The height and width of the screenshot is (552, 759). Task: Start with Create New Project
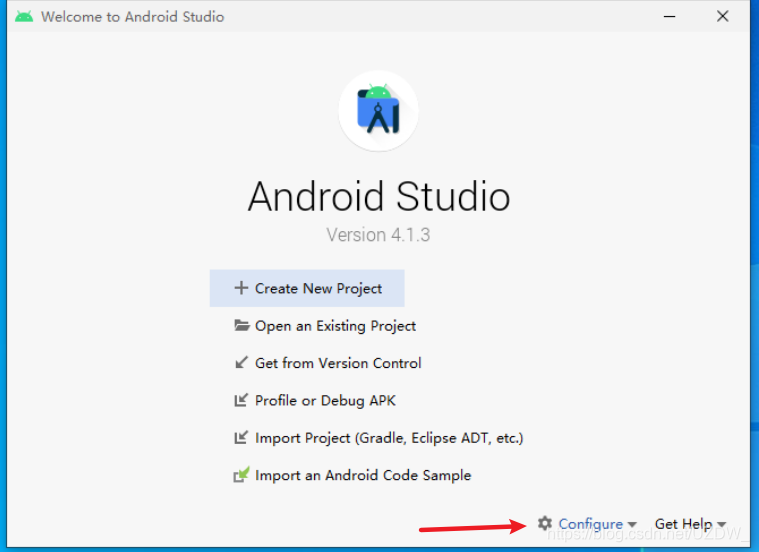tap(307, 288)
